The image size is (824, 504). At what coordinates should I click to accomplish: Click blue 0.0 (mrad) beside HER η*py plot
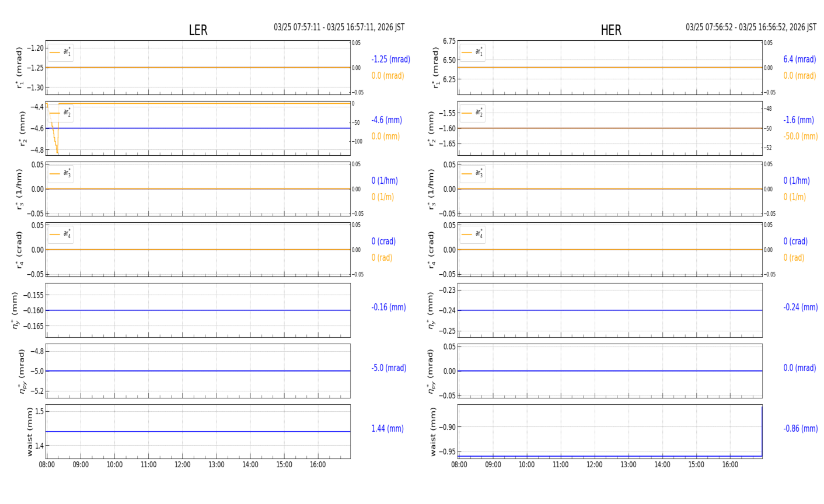(799, 368)
